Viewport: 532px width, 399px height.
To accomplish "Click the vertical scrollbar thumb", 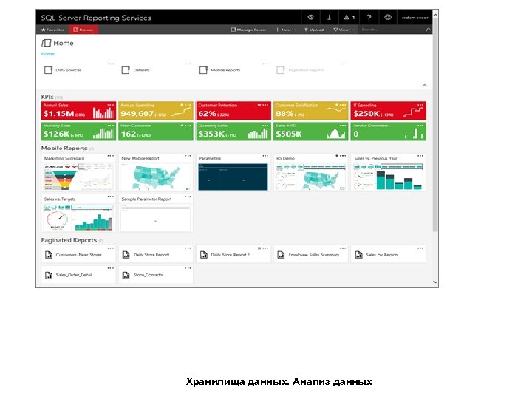I will pos(435,126).
